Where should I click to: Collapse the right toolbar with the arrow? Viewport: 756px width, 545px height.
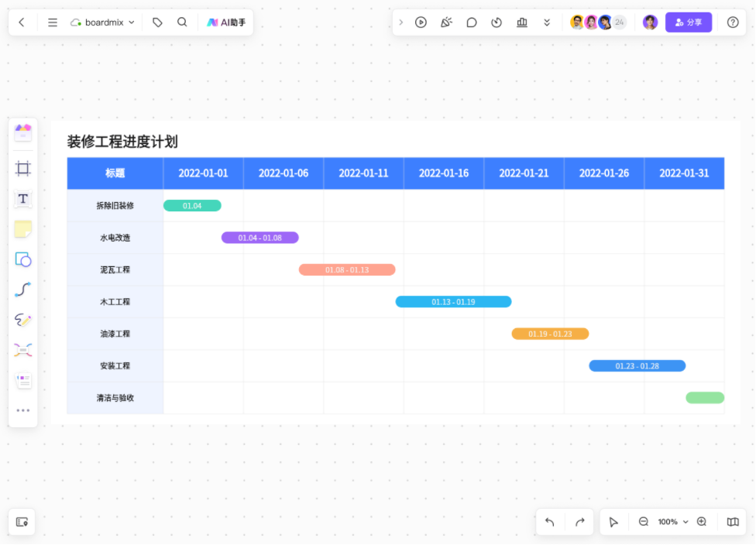pos(400,22)
